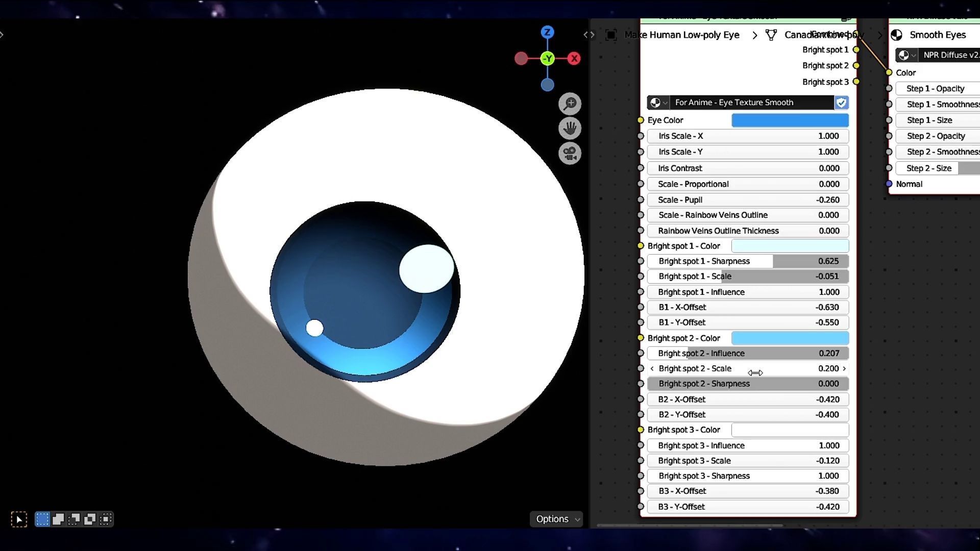
Task: Click the Zoom view magnifier icon
Action: pos(570,104)
